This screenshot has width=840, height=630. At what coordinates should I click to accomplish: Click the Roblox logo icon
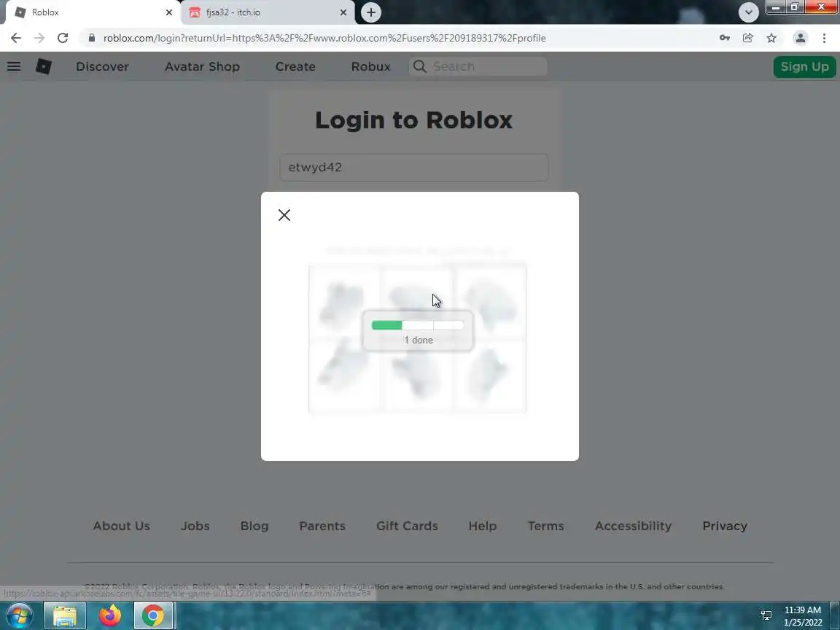tap(44, 66)
